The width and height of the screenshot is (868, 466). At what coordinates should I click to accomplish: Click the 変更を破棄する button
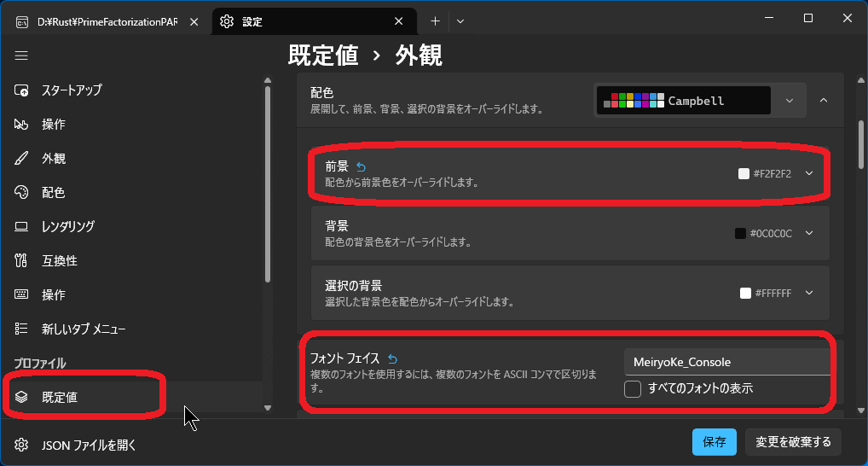pyautogui.click(x=793, y=442)
